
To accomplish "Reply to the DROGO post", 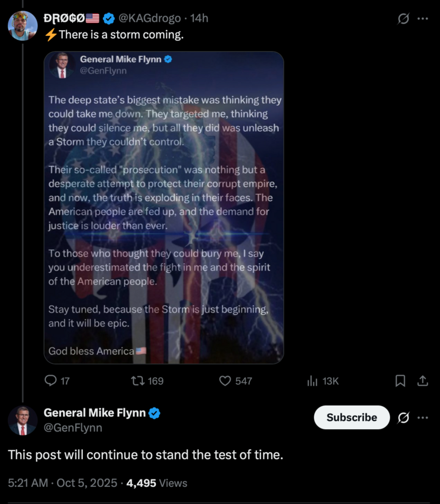I will point(51,381).
